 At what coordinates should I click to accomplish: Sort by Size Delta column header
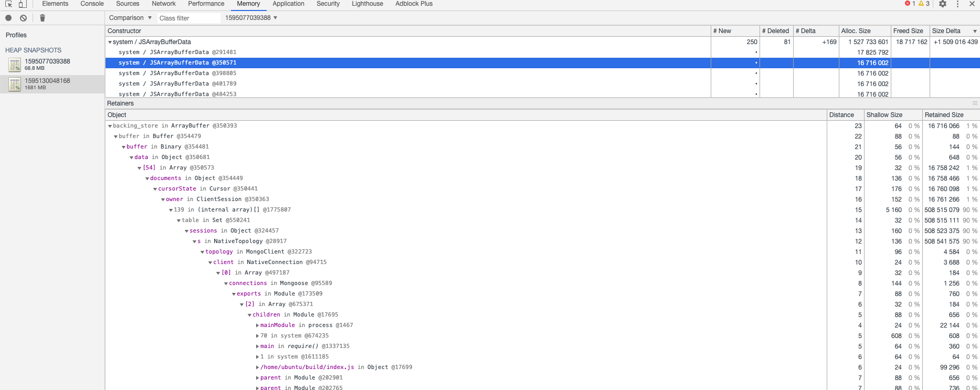[x=955, y=31]
